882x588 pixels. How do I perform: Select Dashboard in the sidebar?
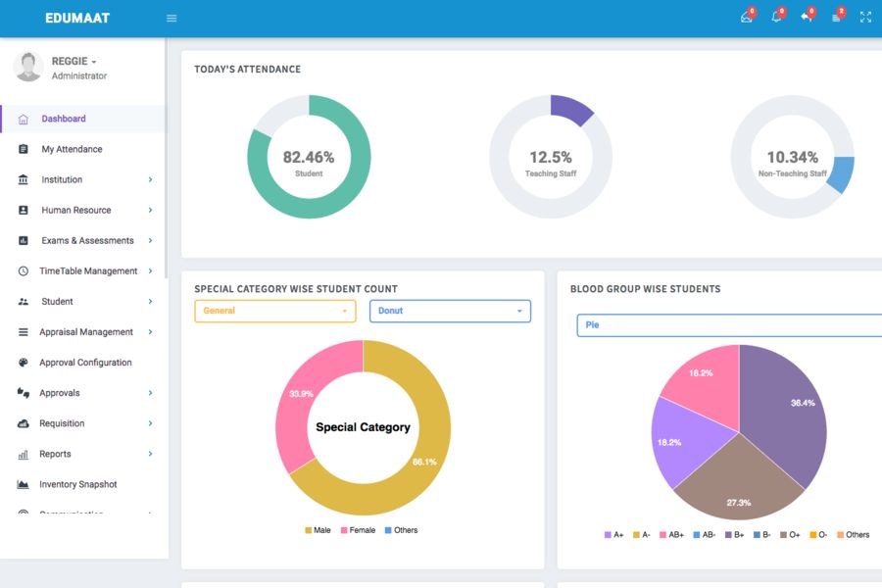click(83, 119)
